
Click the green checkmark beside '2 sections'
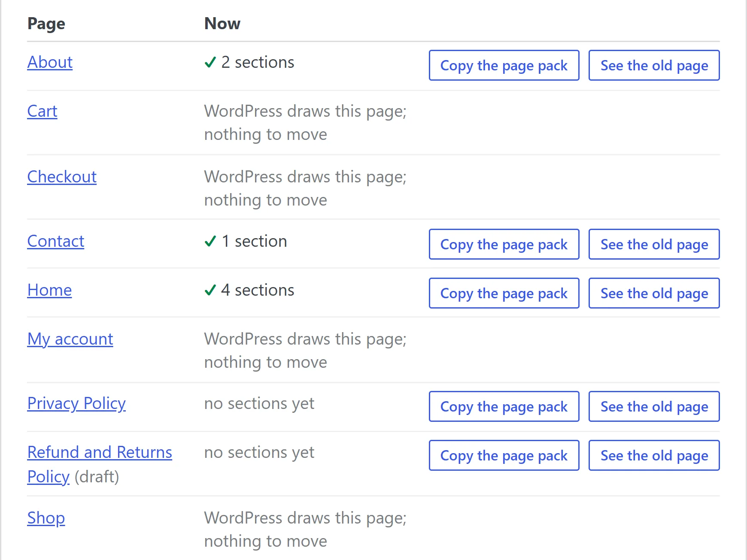[210, 63]
